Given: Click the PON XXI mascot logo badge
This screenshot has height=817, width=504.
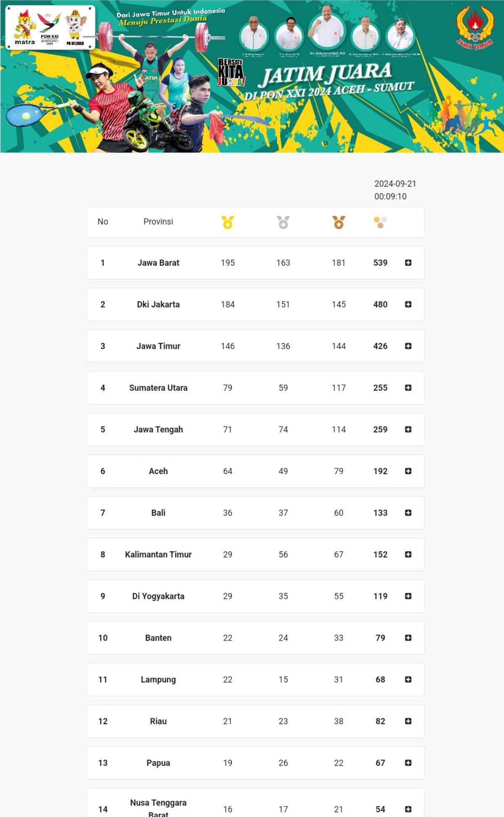Looking at the screenshot, I should [x=50, y=27].
